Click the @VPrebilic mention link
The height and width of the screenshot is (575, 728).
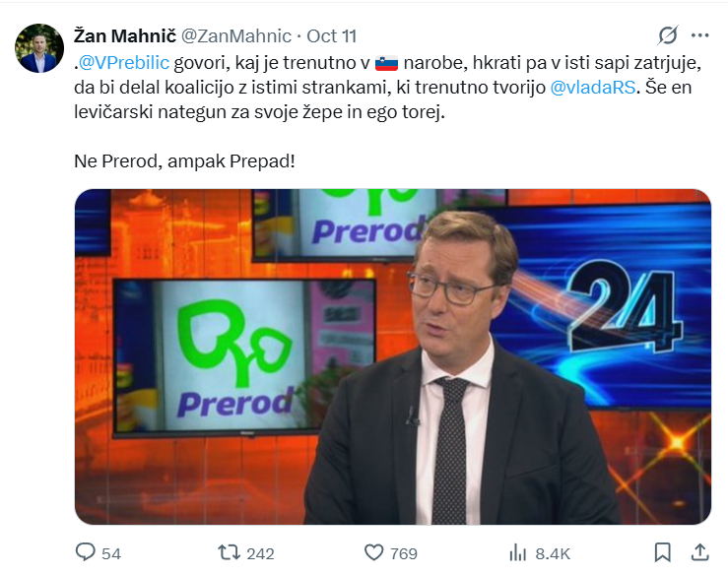pos(124,62)
